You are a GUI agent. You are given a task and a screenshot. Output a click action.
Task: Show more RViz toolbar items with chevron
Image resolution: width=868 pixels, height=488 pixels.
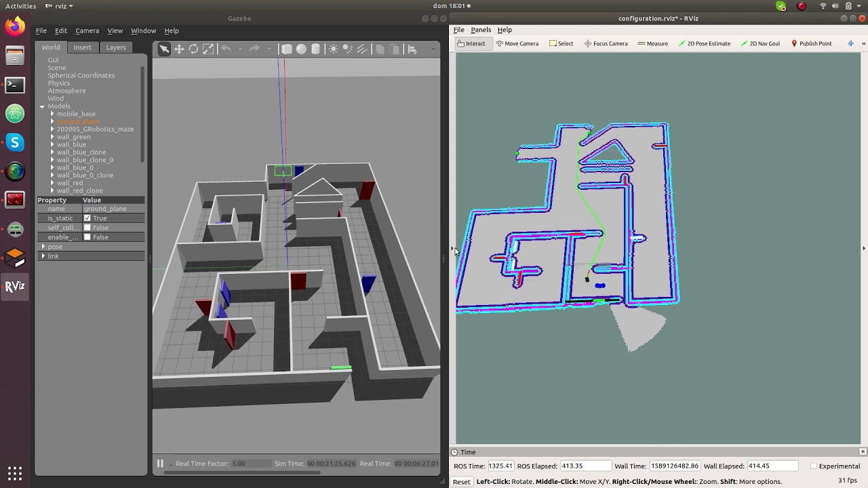[x=863, y=43]
